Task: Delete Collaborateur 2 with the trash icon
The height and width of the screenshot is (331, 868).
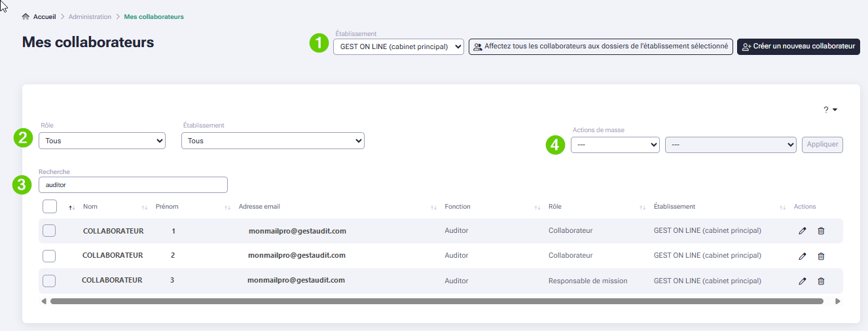Action: tap(821, 256)
